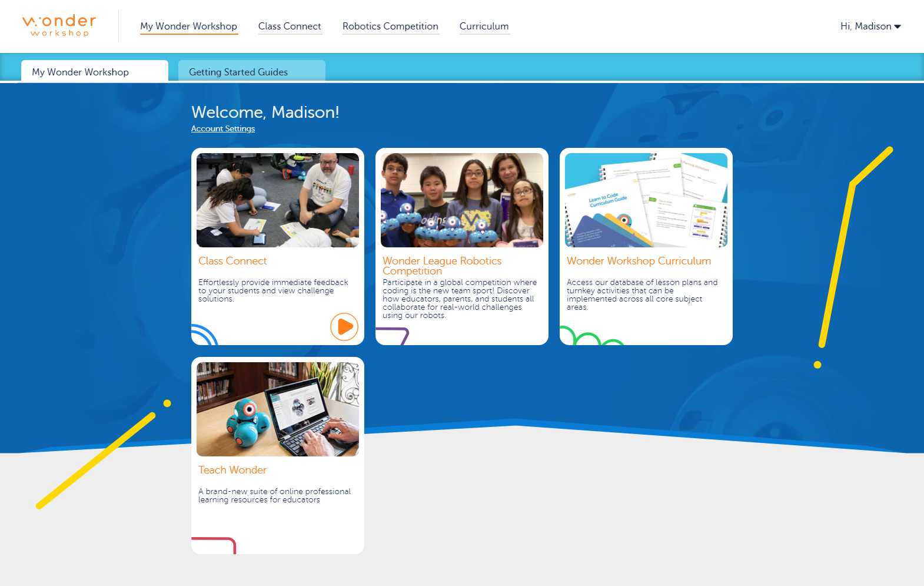Click the Class Connect description text
This screenshot has height=586, width=924.
coord(273,290)
